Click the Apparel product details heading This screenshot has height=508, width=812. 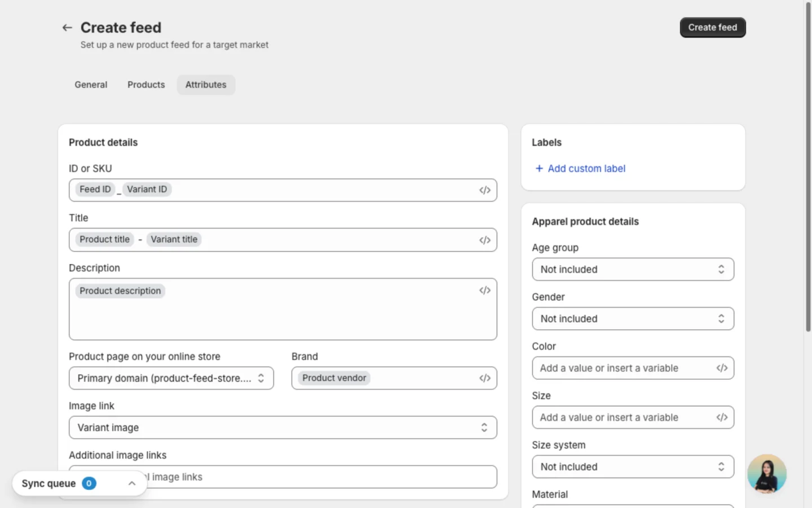point(585,222)
